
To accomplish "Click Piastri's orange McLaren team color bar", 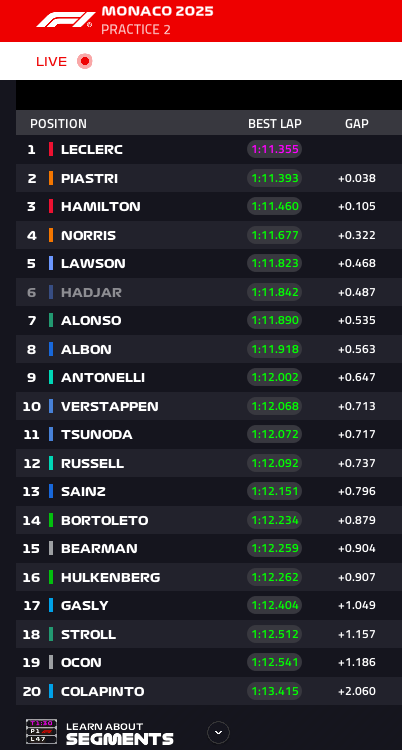I will pyautogui.click(x=51, y=178).
